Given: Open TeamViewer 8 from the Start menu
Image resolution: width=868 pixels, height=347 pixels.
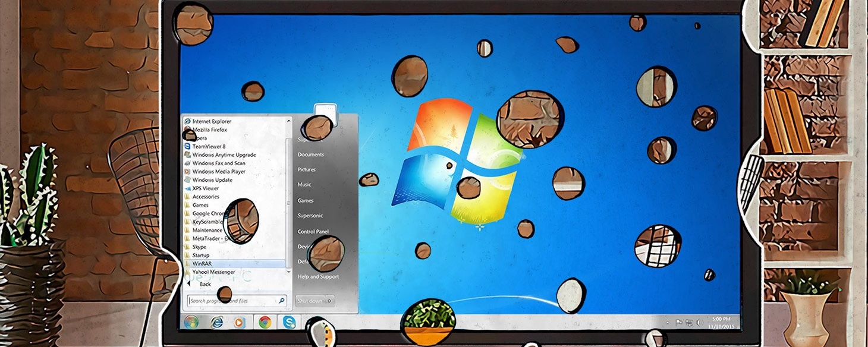Looking at the screenshot, I should [209, 146].
